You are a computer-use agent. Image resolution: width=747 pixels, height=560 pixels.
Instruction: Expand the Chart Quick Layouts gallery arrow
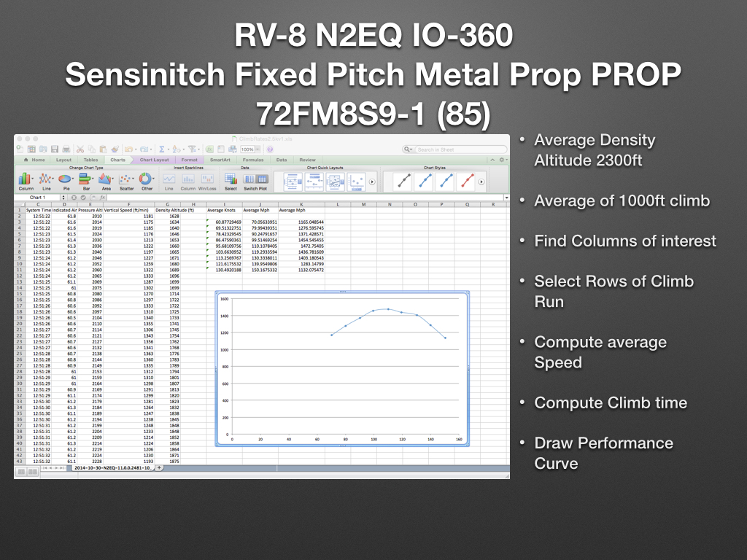click(x=372, y=180)
